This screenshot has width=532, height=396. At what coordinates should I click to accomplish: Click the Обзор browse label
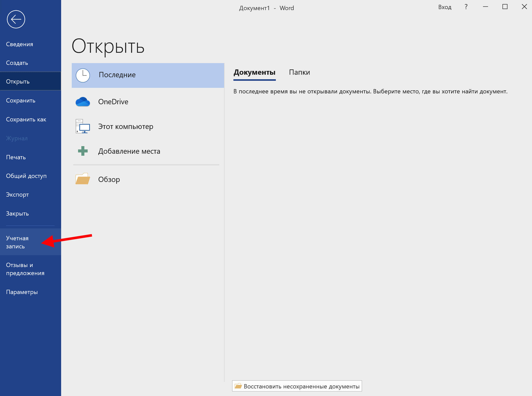[x=109, y=179]
